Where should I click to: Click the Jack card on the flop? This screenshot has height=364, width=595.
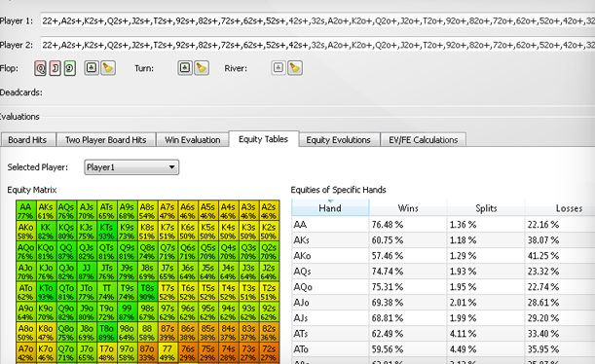pos(56,69)
